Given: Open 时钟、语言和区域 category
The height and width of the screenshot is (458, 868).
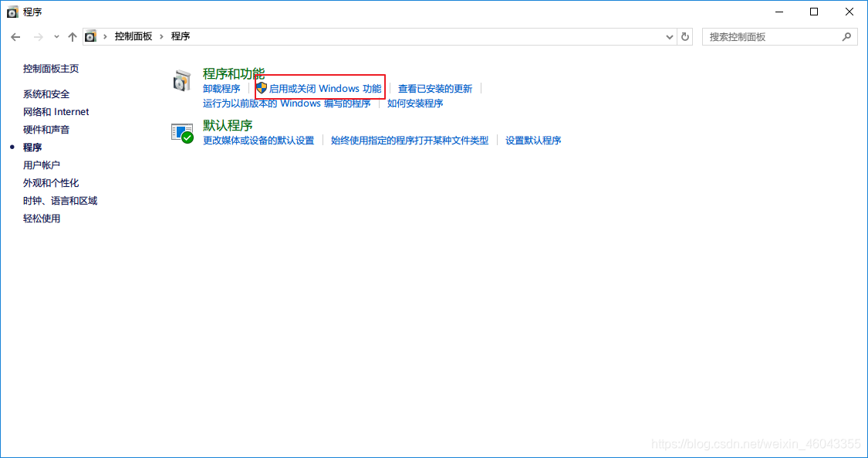Looking at the screenshot, I should coord(60,201).
